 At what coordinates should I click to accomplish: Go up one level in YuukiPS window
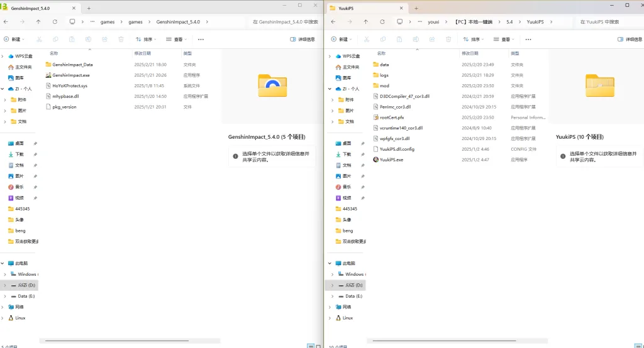tap(365, 22)
